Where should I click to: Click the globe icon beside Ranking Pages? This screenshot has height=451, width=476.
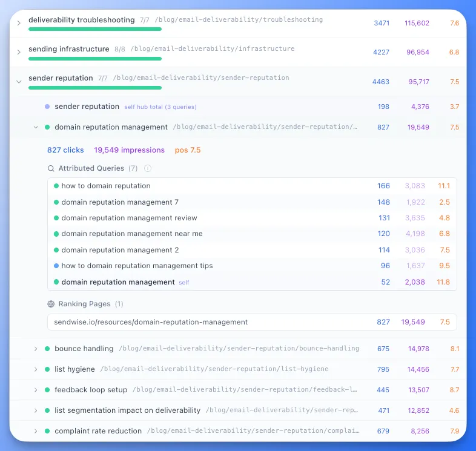(x=51, y=304)
